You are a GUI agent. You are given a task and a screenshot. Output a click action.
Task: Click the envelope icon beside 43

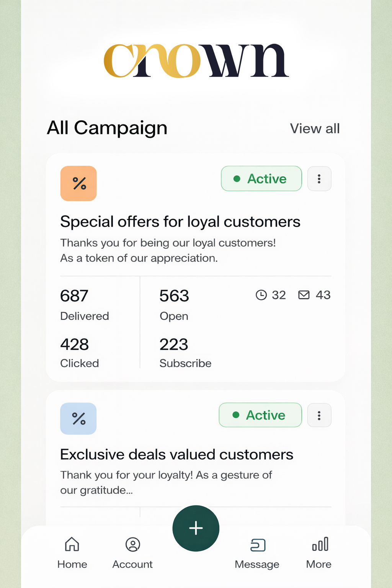[x=304, y=295]
